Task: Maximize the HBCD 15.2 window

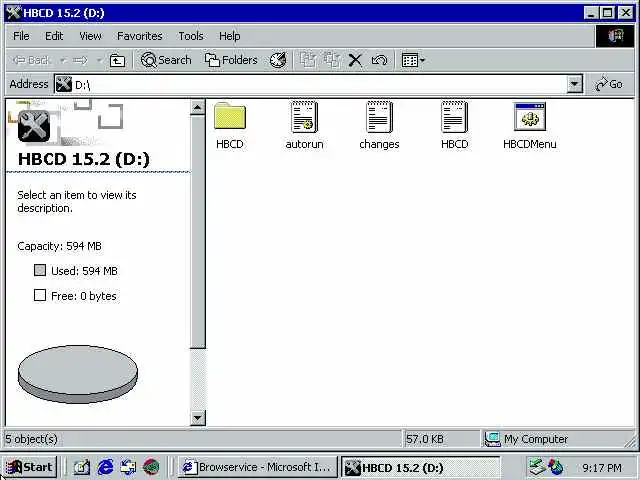Action: click(608, 13)
